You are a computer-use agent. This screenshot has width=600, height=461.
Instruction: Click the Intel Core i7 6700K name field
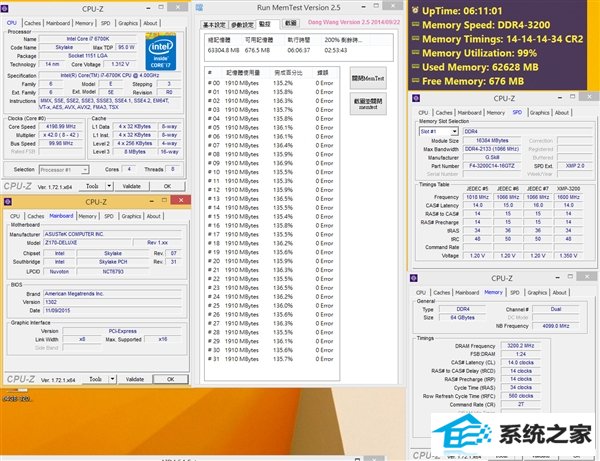click(x=88, y=39)
